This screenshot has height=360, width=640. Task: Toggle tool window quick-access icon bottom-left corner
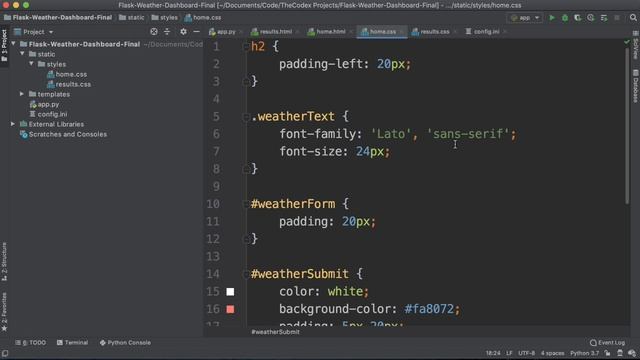tap(4, 353)
